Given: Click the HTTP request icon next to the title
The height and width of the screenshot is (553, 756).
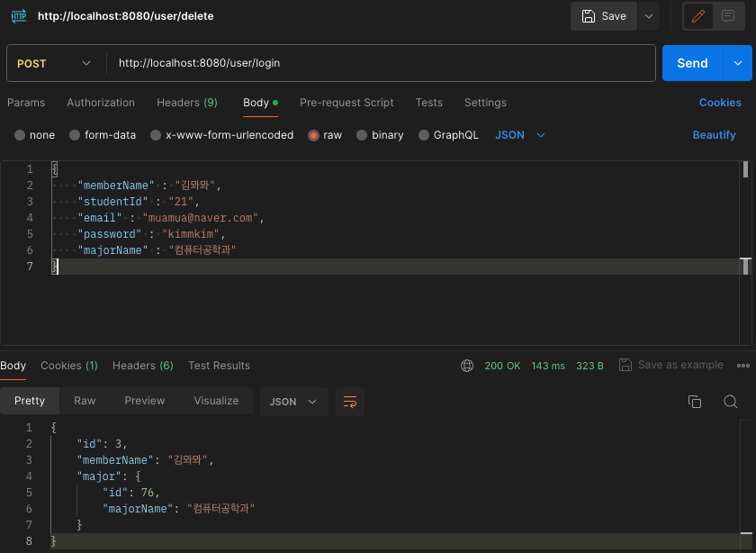Looking at the screenshot, I should coord(18,16).
